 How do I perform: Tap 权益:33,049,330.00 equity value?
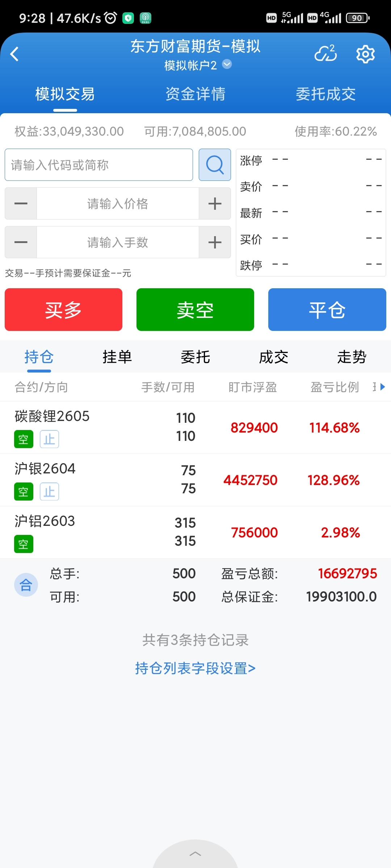tap(69, 131)
